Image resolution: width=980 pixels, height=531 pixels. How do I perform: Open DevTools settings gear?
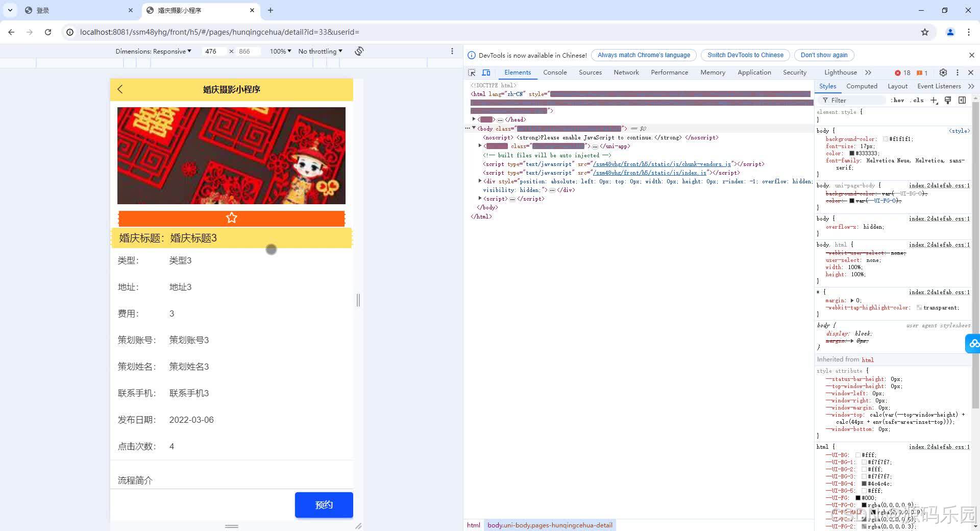943,73
